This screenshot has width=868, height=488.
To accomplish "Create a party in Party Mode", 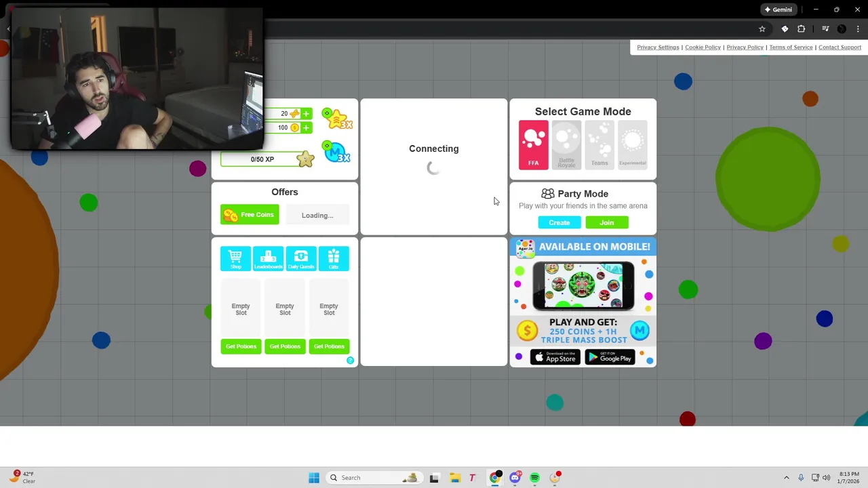I will tap(559, 222).
